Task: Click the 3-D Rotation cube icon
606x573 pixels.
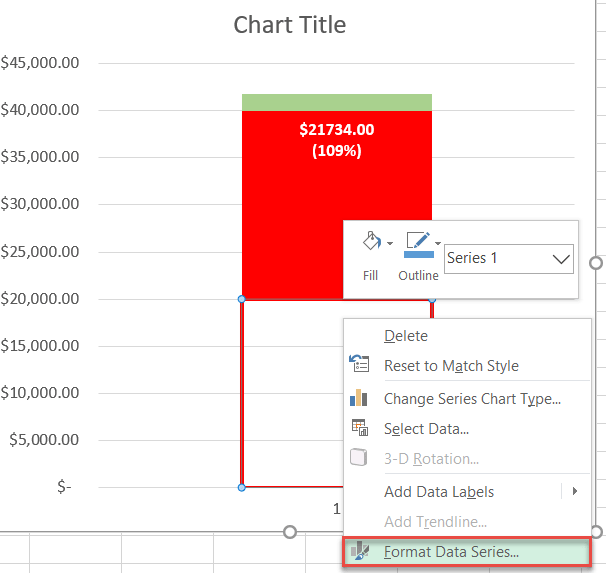Action: pos(359,458)
